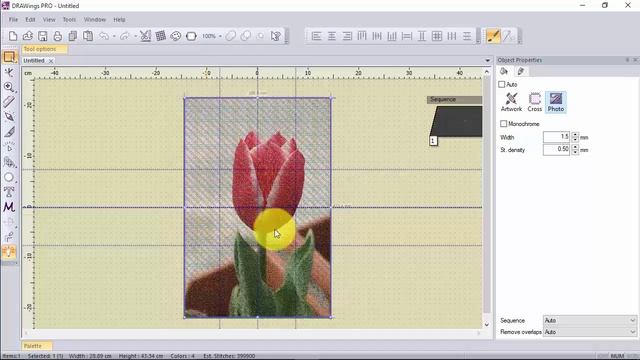Click the Width input field
Viewport: 640px width, 360px height.
point(556,137)
